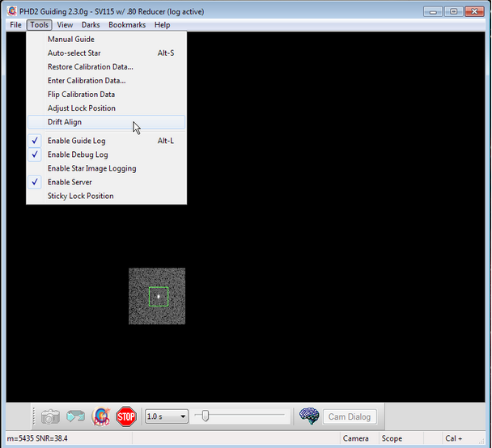Viewport: 492px width, 448px height.
Task: Click the toolbar drag grip handle
Action: [x=34, y=416]
